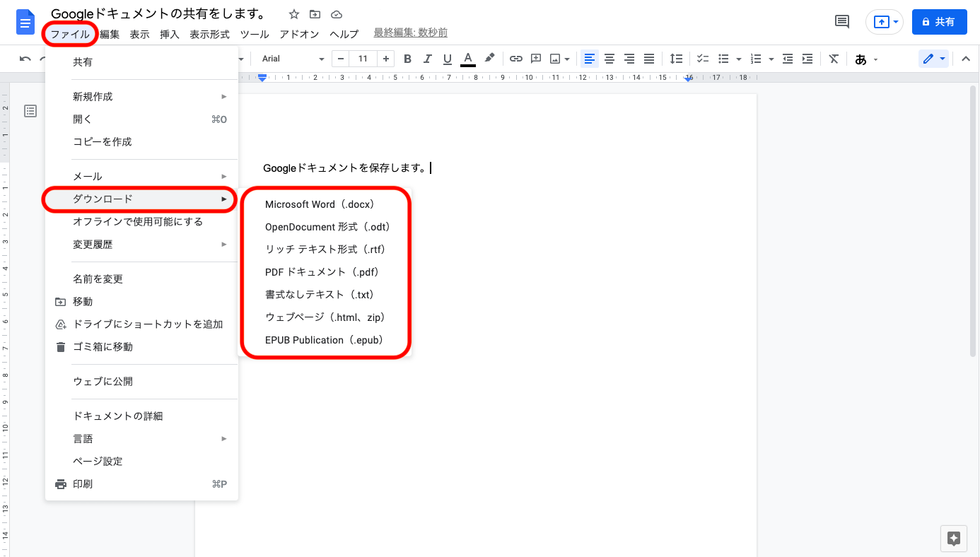Open the text color picker
Image resolution: width=980 pixels, height=557 pixels.
(x=467, y=59)
